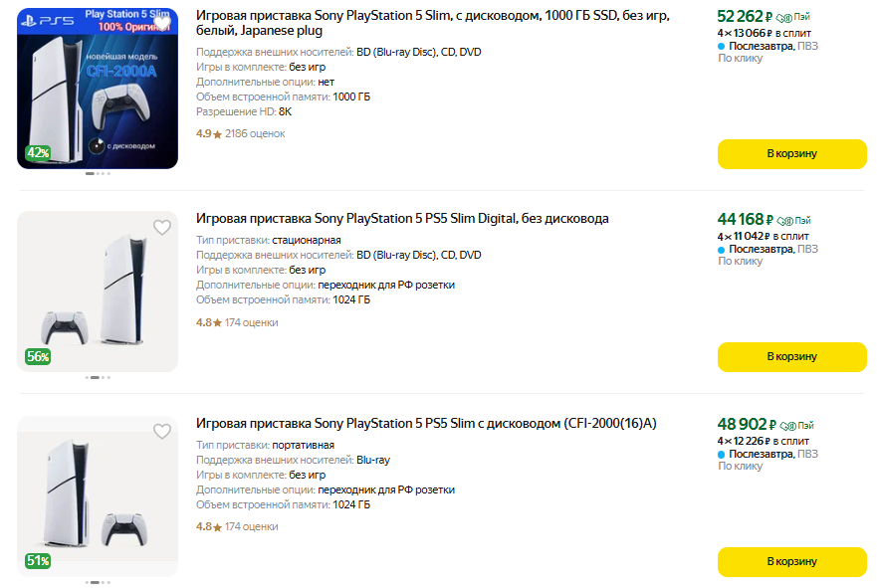Click Pay icon beside 52 262 ₽ price
877x588 pixels.
click(793, 17)
